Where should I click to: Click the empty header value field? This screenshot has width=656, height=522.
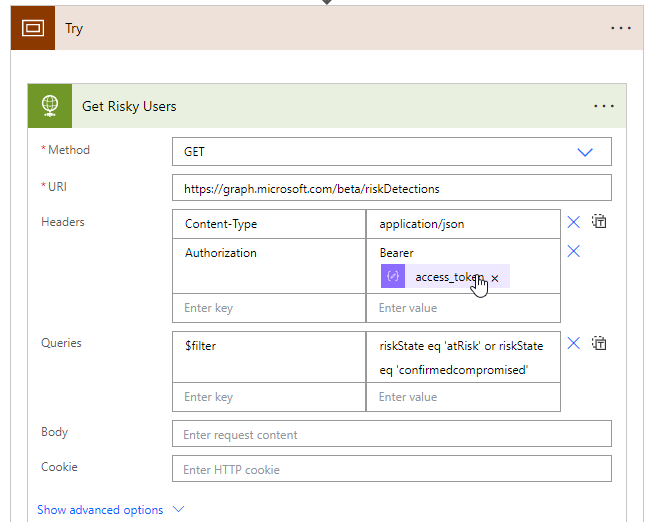point(463,308)
